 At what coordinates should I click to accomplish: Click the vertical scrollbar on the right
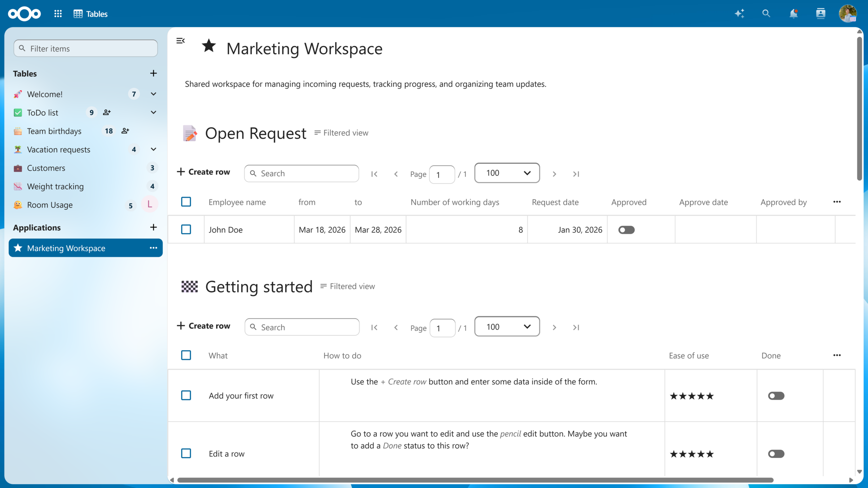(859, 108)
